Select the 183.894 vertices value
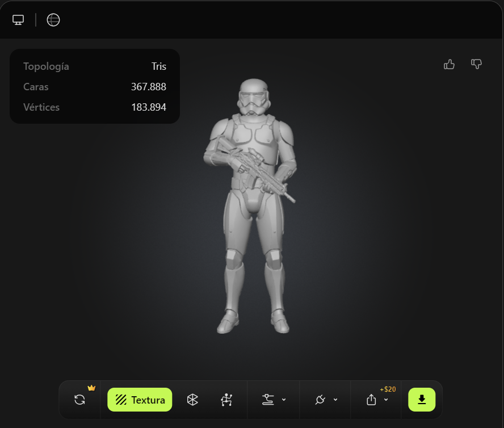Viewport: 504px width, 428px height. pos(149,107)
